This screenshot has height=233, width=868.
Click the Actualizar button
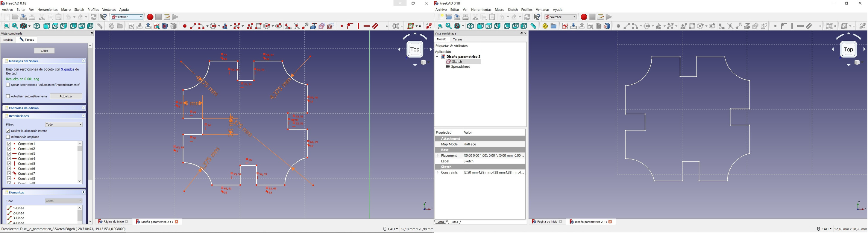pos(66,96)
